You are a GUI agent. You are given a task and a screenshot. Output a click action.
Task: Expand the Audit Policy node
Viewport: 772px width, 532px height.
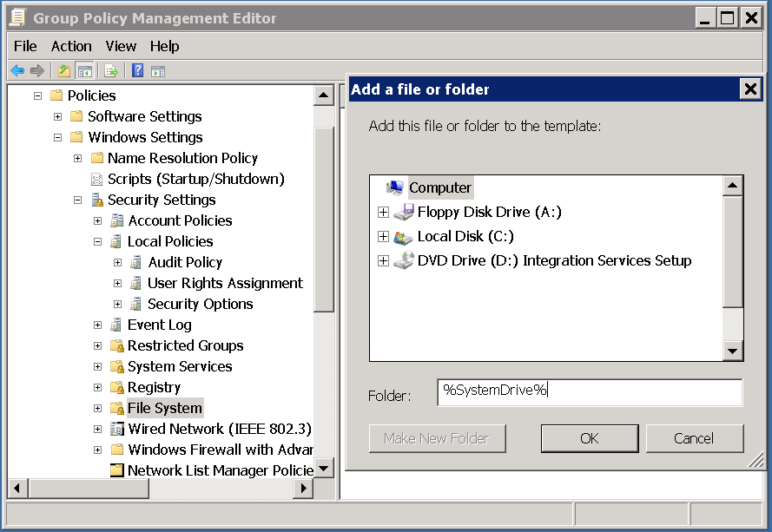coord(118,262)
